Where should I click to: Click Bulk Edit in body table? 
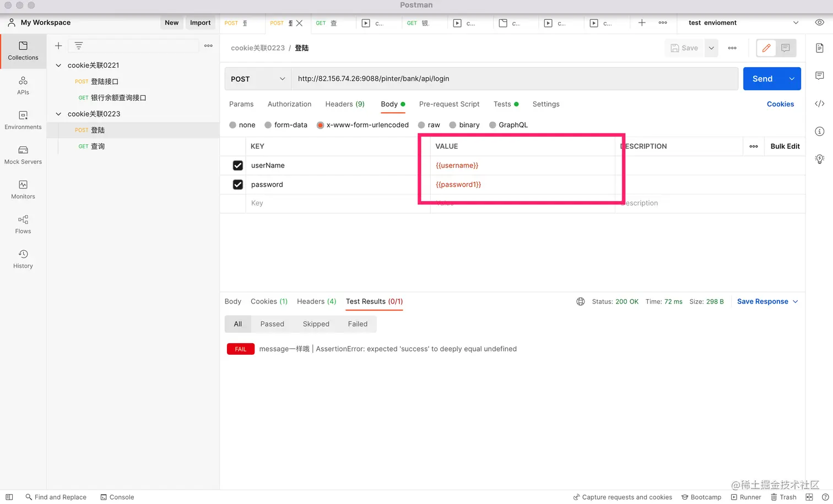coord(785,146)
